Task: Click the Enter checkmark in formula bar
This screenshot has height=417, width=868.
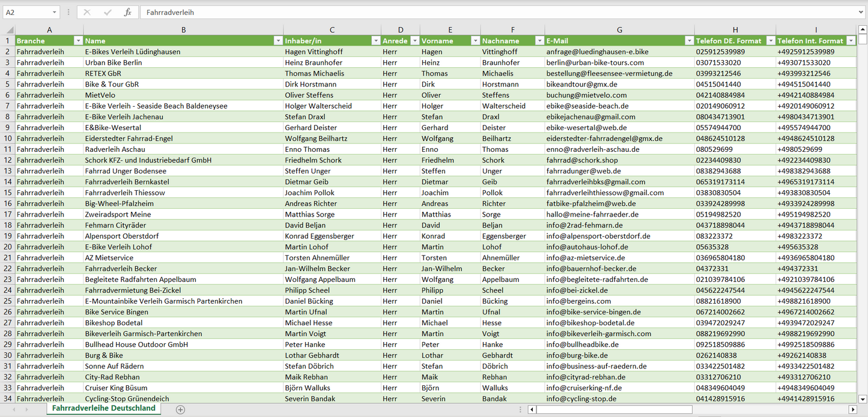Action: pyautogui.click(x=108, y=12)
